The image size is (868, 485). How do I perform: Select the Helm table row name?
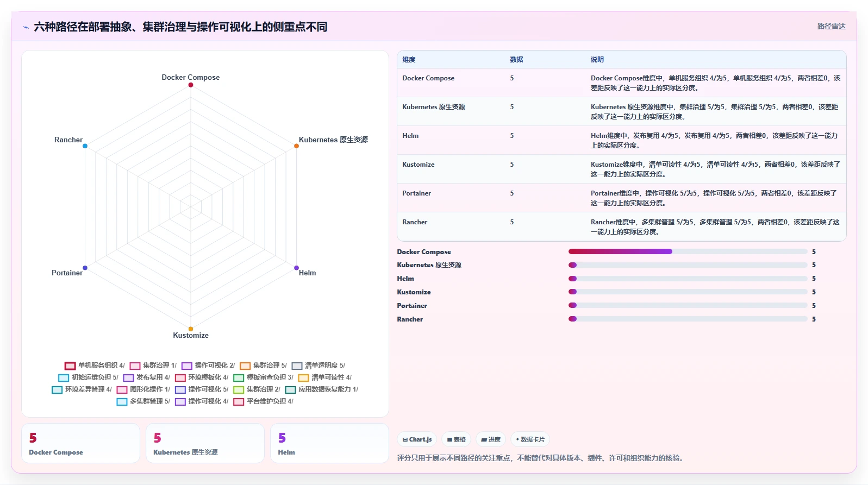[410, 136]
